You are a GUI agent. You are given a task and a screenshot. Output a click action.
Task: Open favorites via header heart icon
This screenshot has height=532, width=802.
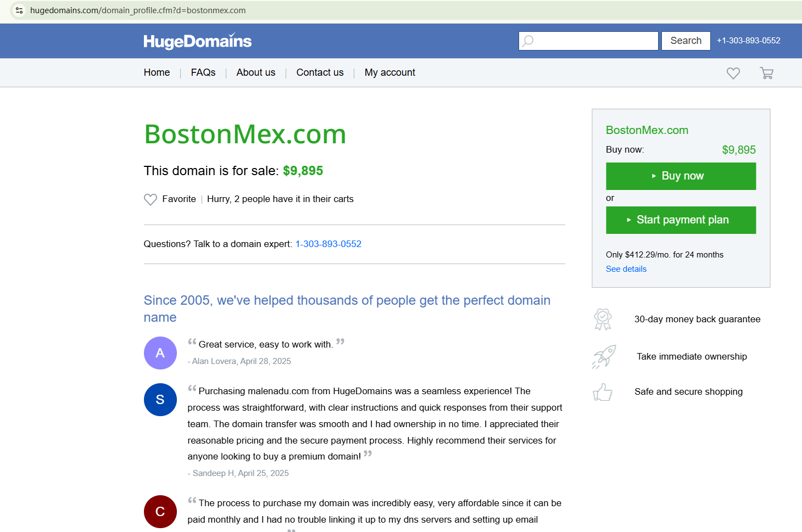coord(733,73)
